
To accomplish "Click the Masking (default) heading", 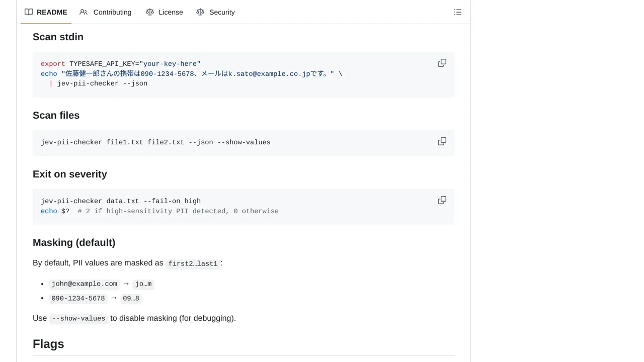I will click(x=74, y=242).
